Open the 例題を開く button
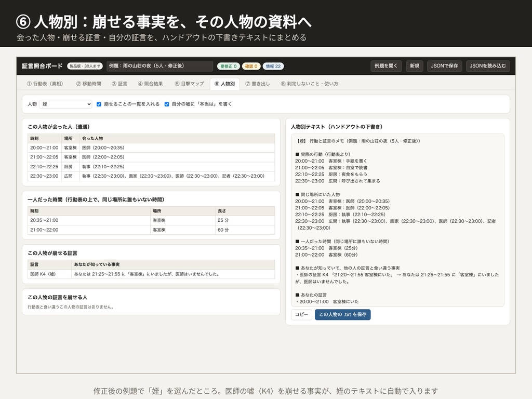The height and width of the screenshot is (399, 532). 386,66
